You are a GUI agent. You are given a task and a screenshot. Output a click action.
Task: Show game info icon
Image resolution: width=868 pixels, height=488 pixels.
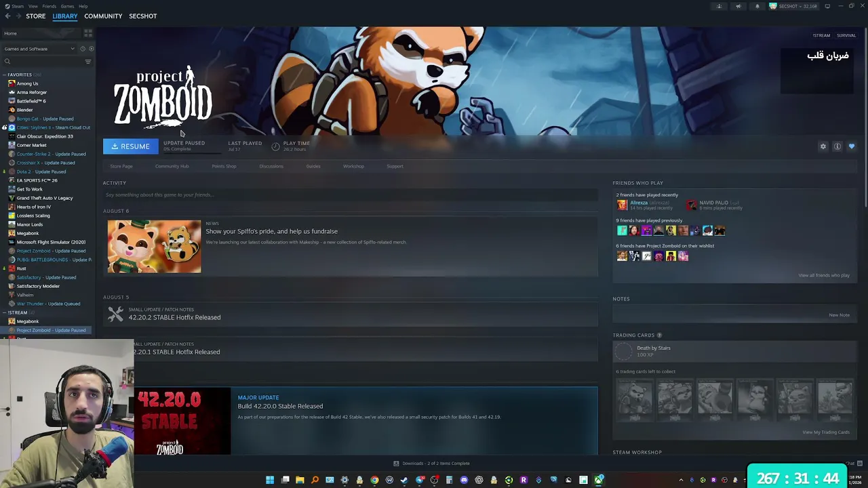[x=837, y=146]
